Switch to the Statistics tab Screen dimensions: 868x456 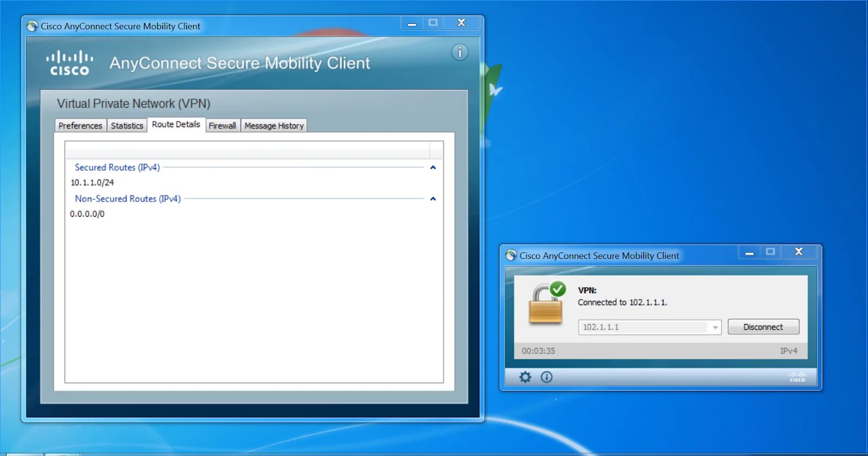click(127, 125)
